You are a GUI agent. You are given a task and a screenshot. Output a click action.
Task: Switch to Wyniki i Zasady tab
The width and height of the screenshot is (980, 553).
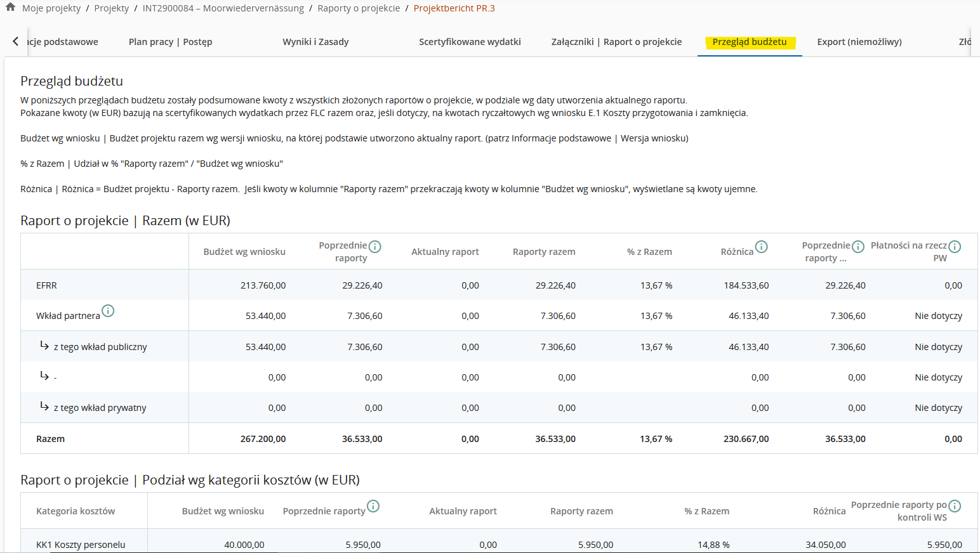pyautogui.click(x=315, y=42)
